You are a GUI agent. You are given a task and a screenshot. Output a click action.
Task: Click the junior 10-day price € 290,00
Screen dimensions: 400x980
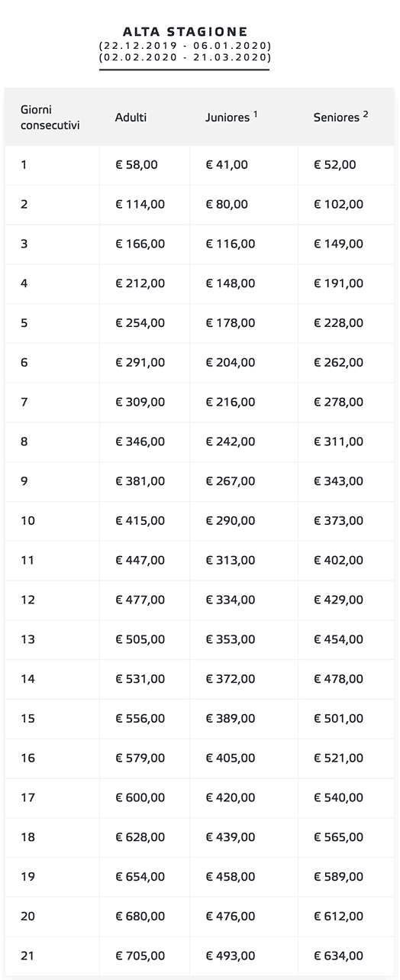point(231,521)
